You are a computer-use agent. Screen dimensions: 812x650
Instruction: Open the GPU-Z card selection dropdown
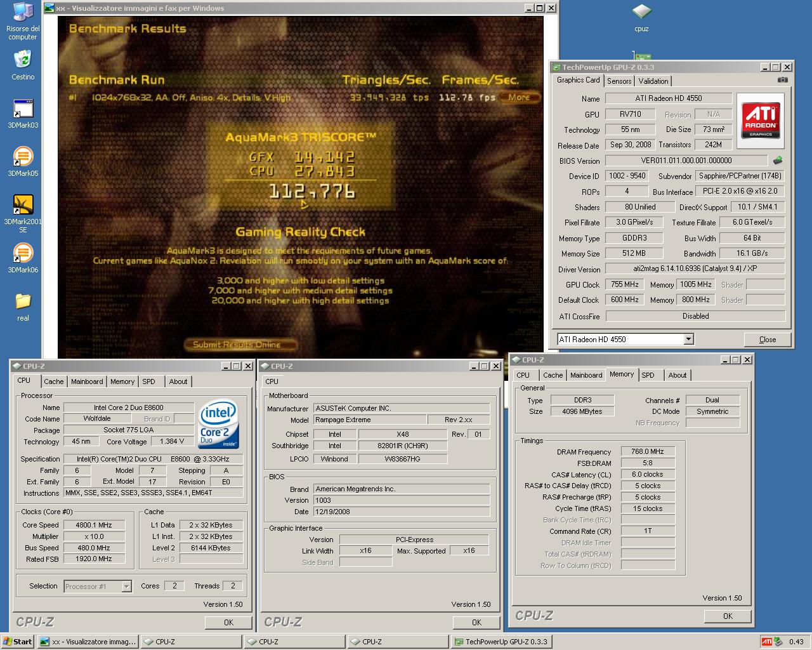tap(689, 340)
